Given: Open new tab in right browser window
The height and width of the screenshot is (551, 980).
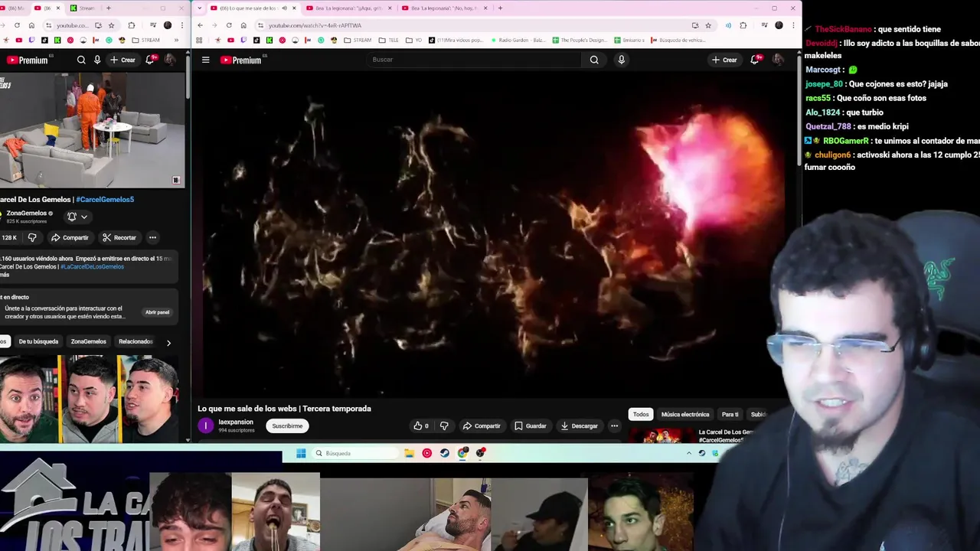Looking at the screenshot, I should pyautogui.click(x=500, y=8).
